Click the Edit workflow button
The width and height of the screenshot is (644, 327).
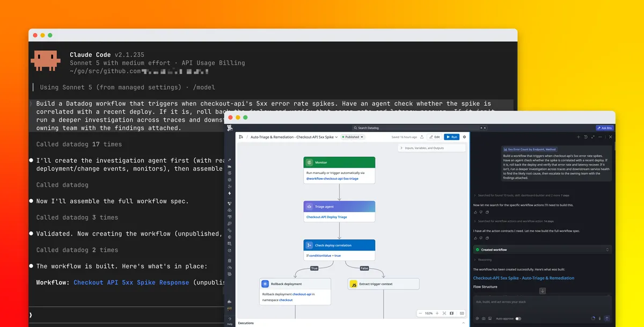coord(434,137)
